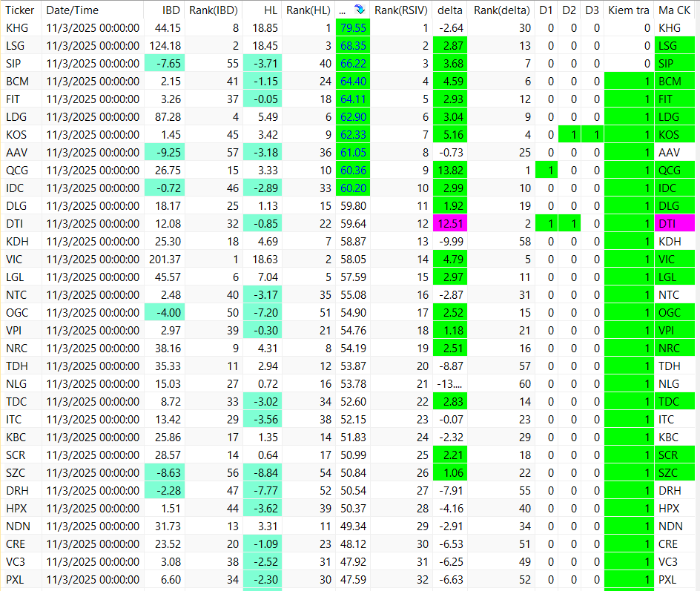This screenshot has width=700, height=591.
Task: Click delta value 5.16 for KOS
Action: coord(450,135)
